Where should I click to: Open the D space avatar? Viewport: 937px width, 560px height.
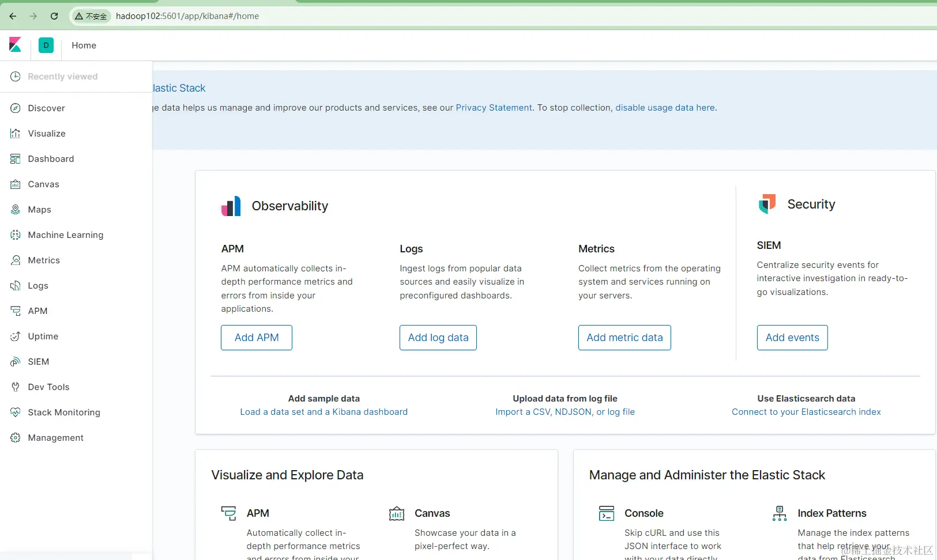(x=46, y=45)
